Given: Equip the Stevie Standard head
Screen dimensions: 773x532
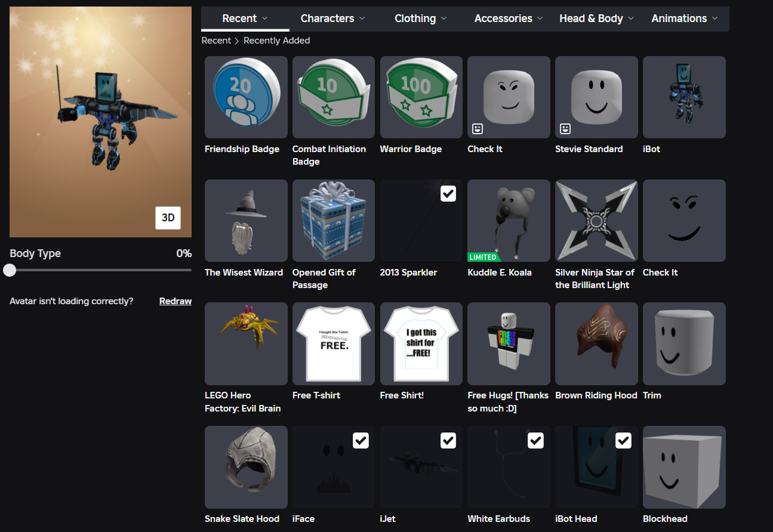Looking at the screenshot, I should [x=596, y=97].
